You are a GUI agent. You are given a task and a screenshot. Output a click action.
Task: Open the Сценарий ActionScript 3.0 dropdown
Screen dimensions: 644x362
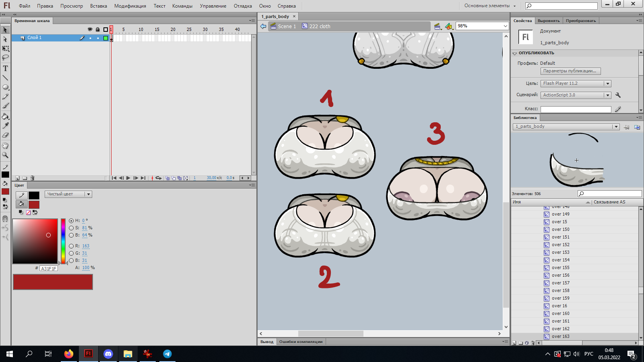[x=576, y=95]
